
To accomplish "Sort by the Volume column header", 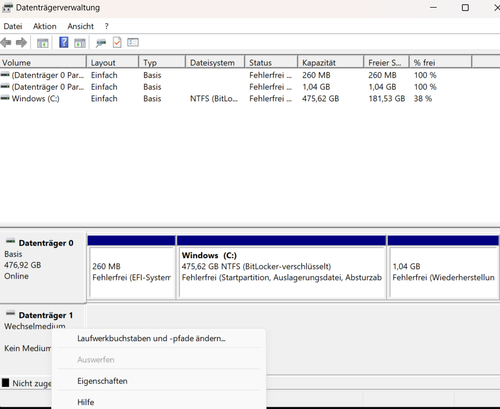I will (x=43, y=62).
